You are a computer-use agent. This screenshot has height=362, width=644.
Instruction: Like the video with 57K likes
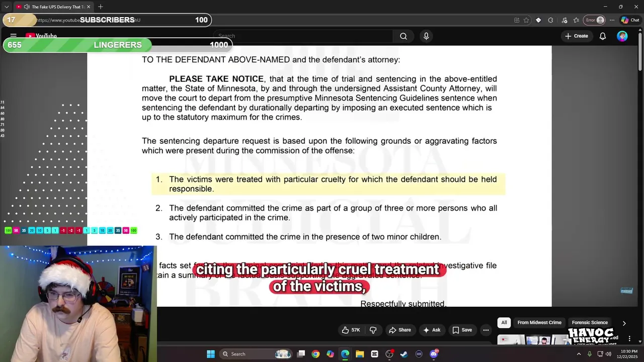pos(351,330)
